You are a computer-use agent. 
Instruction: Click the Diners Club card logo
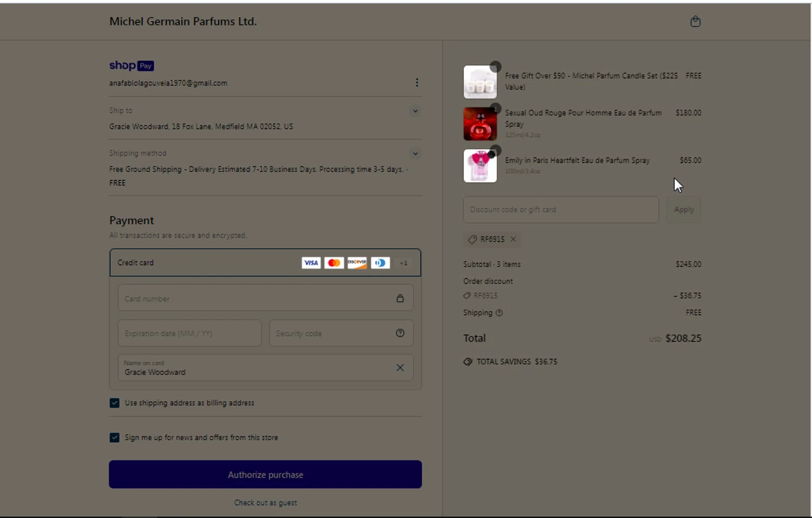pos(381,263)
